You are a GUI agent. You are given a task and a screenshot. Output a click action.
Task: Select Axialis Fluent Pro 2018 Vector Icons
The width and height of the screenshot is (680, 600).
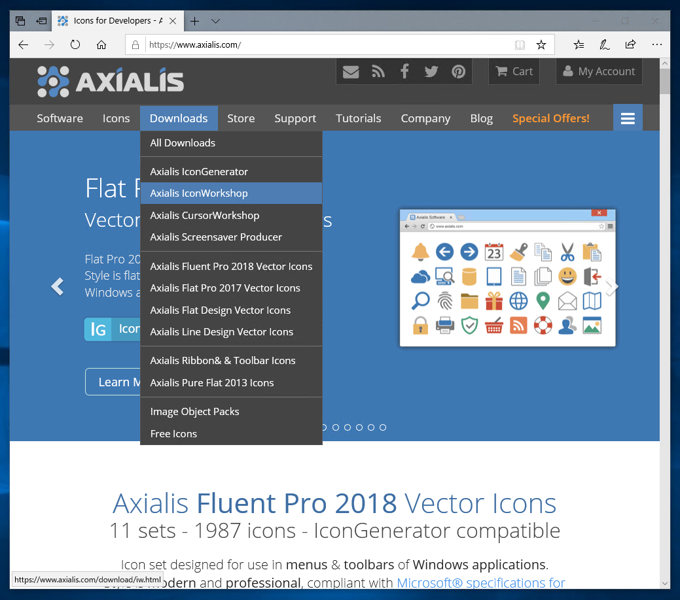tap(231, 266)
